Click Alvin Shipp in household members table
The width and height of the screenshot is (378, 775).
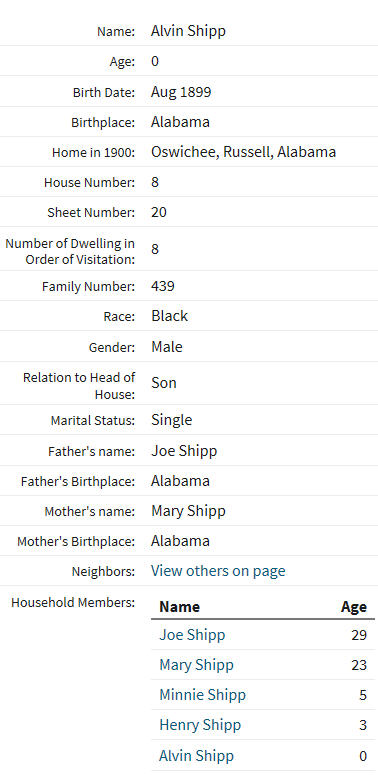pos(196,756)
